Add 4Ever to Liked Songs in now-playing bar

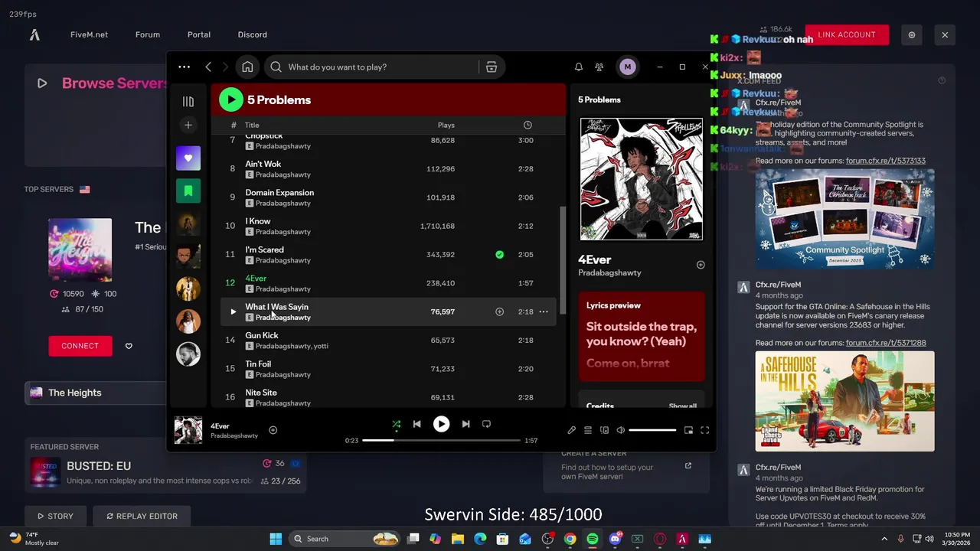pos(273,430)
